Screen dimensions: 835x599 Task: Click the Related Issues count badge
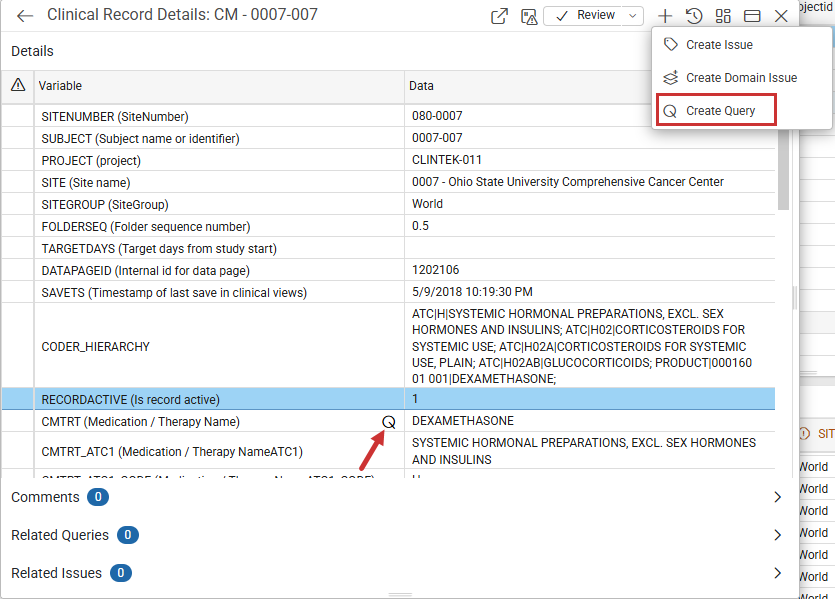coord(121,573)
